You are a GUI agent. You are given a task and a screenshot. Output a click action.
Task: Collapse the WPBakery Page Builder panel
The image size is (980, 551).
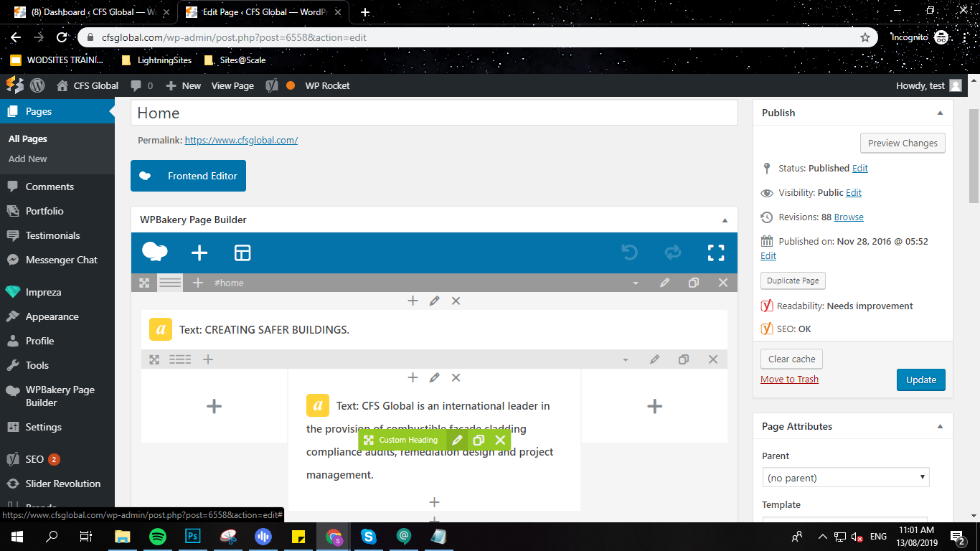[725, 220]
